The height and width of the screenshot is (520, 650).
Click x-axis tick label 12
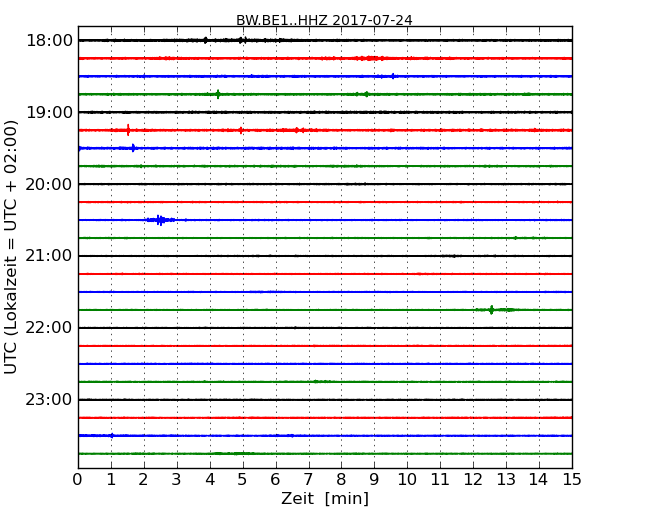tap(473, 480)
